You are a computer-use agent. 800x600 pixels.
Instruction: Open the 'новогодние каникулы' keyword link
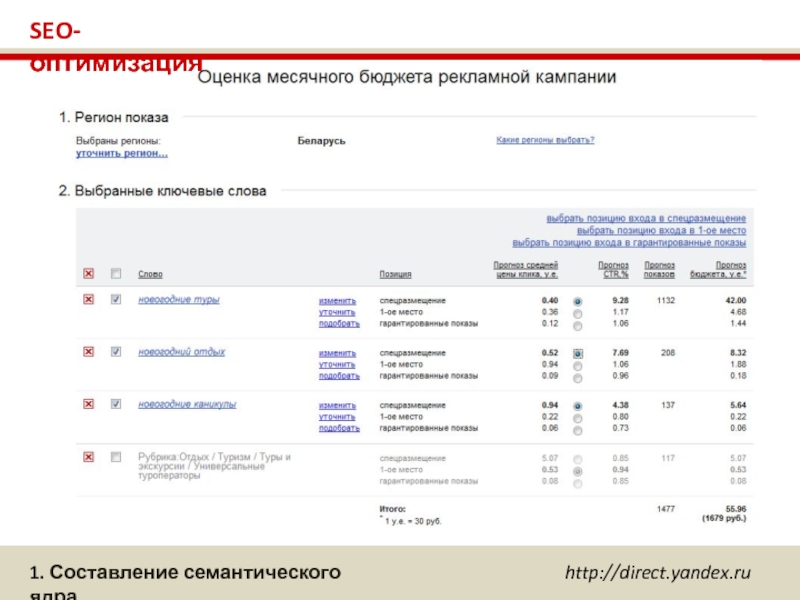tap(187, 404)
